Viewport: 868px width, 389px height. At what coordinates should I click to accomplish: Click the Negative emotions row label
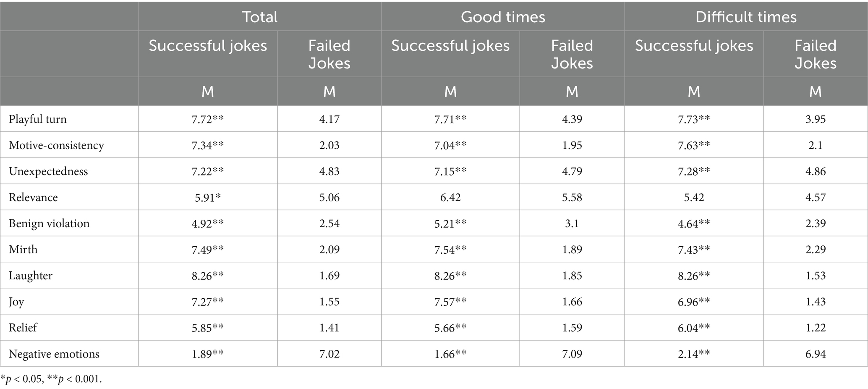54,354
